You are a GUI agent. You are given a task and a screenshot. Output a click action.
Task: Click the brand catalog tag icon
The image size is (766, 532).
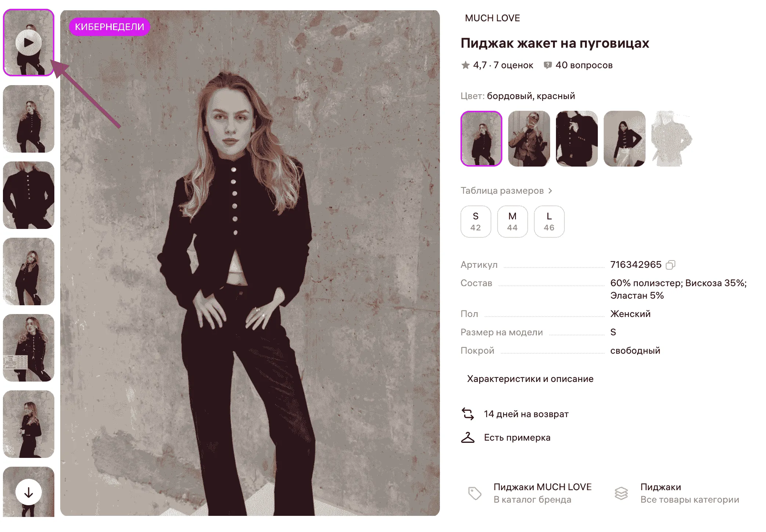(475, 493)
